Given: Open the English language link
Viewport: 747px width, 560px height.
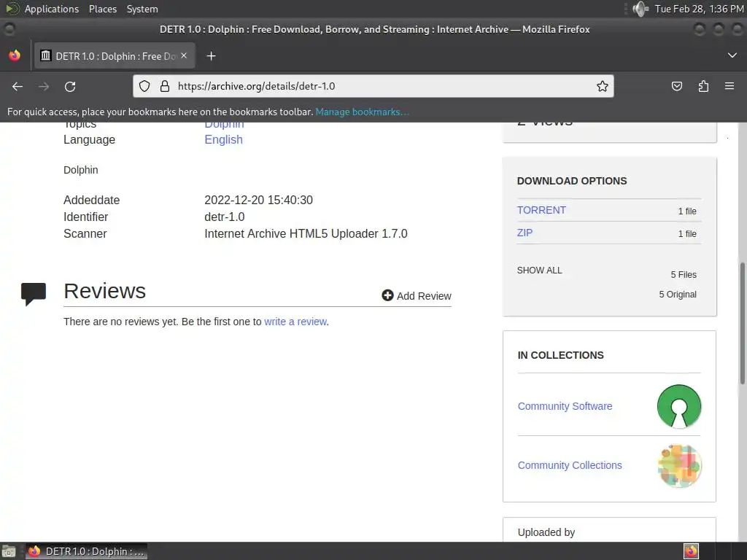Looking at the screenshot, I should pos(223,139).
